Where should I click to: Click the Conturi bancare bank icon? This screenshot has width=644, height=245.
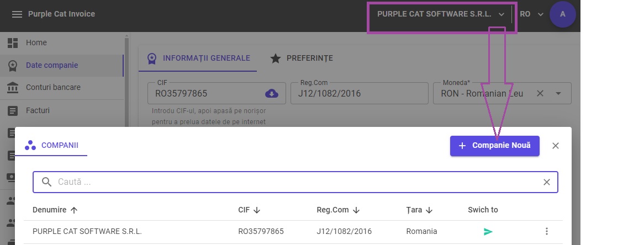pos(13,87)
